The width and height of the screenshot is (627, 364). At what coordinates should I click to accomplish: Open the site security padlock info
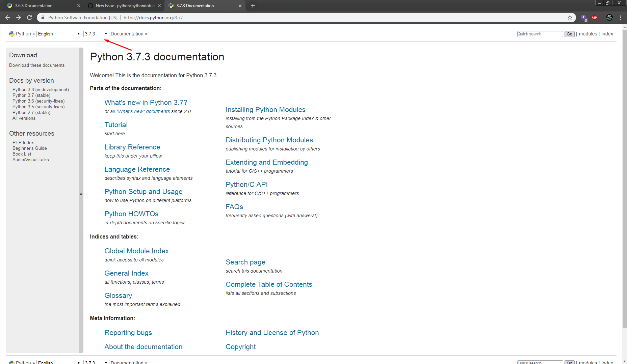[x=43, y=17]
